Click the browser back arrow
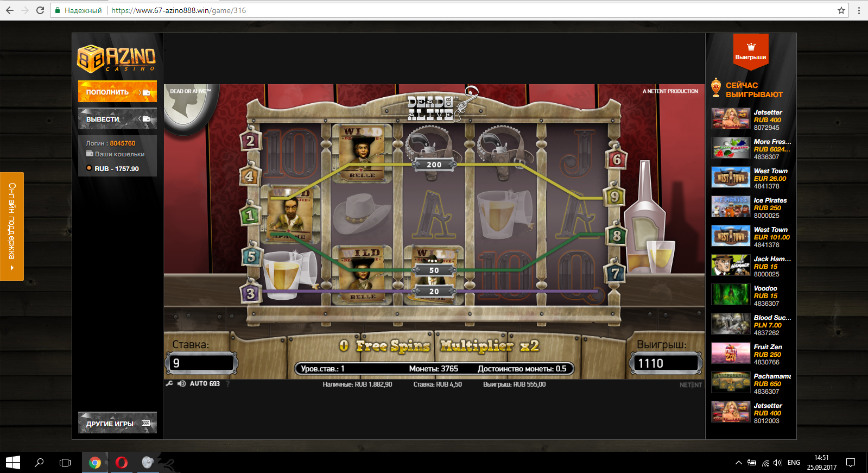Image resolution: width=868 pixels, height=473 pixels. (10, 10)
